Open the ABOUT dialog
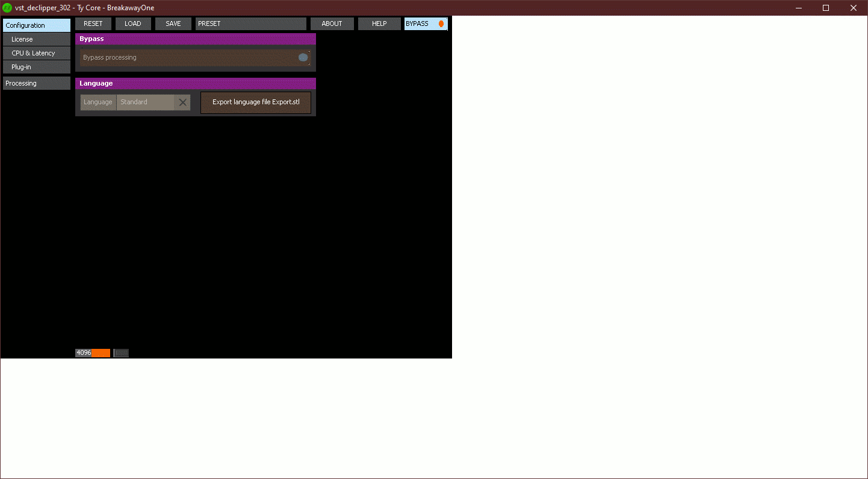Viewport: 868px width, 479px height. (x=332, y=23)
